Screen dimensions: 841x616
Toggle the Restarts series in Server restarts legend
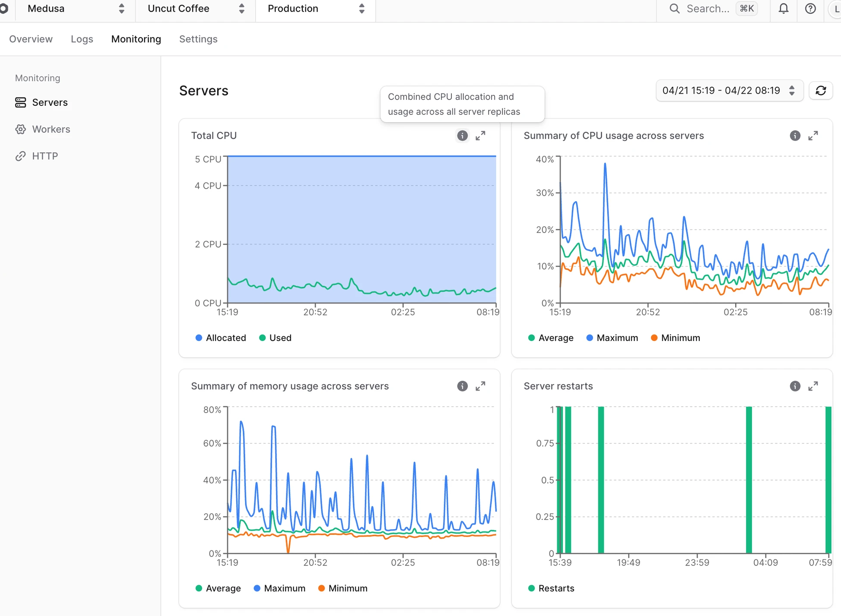point(551,588)
